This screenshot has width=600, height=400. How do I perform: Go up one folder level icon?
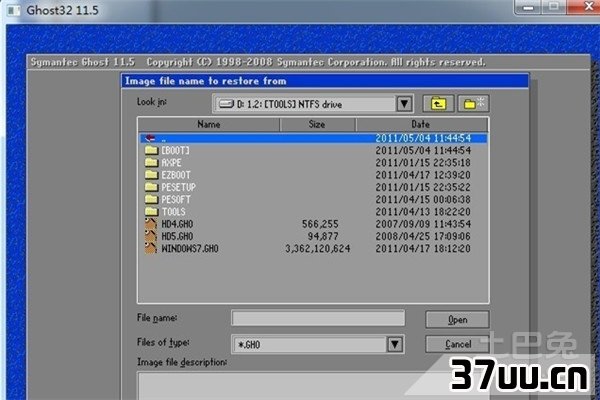(438, 104)
